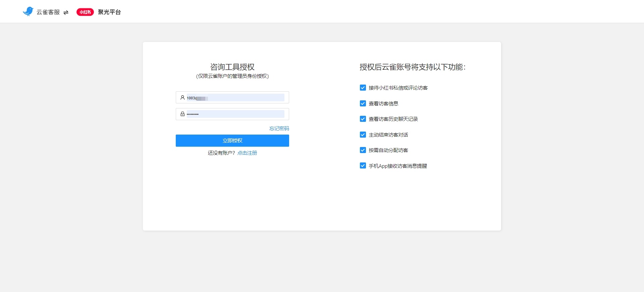Screen dimensions: 644x292
Task: Click the 还没有账户? text
Action: coord(221,153)
